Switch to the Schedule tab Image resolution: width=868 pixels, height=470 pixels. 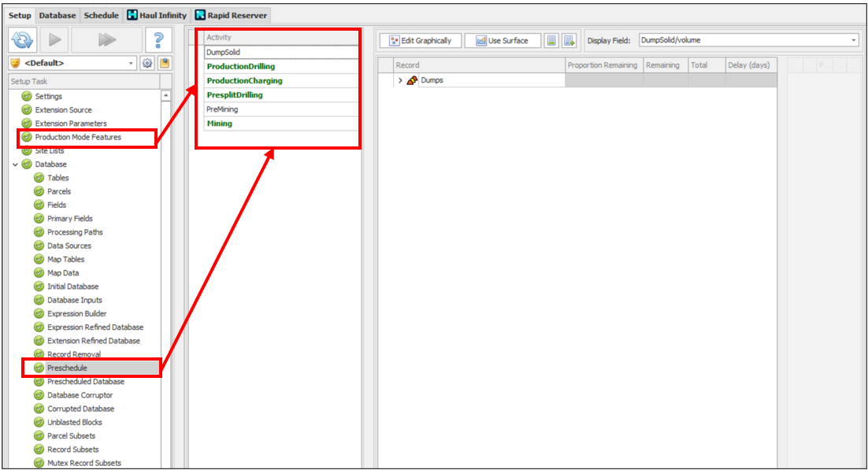point(101,15)
